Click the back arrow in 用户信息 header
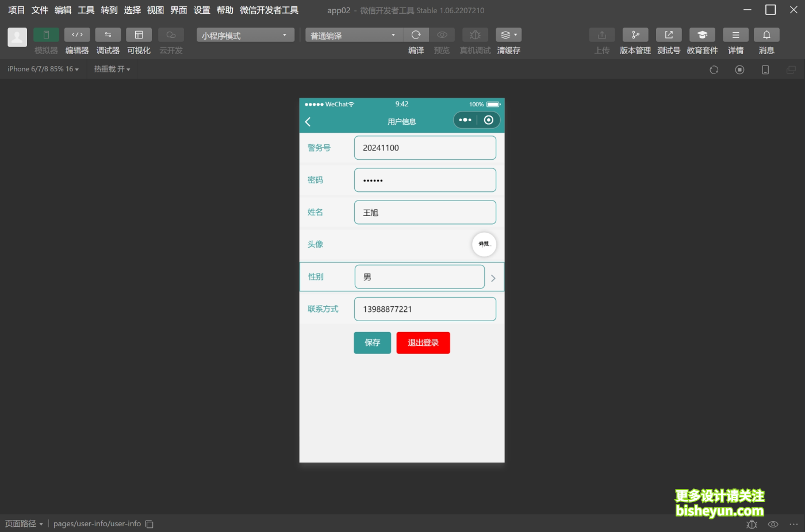805x532 pixels. click(308, 122)
